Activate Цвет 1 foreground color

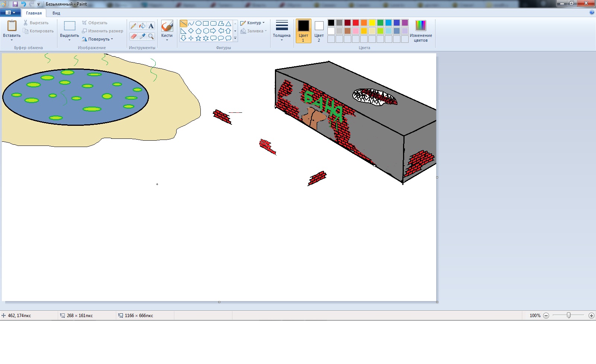(x=303, y=31)
